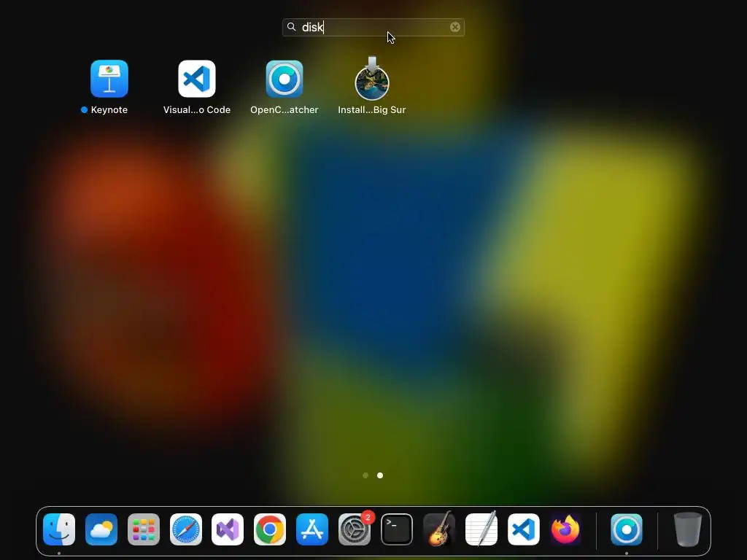Open OpenCore Patcher in the Dock
The height and width of the screenshot is (560, 747).
pyautogui.click(x=627, y=529)
